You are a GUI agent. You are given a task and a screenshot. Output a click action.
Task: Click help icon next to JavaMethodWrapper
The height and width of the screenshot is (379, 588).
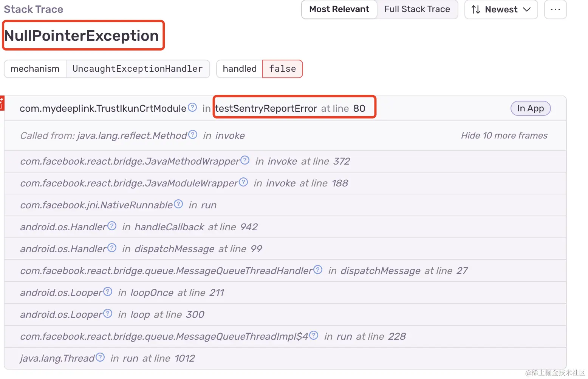pos(245,160)
